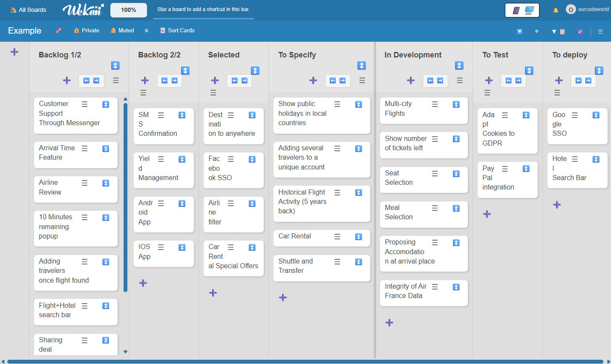The width and height of the screenshot is (611, 364).
Task: Open the All Boards menu
Action: click(x=28, y=9)
